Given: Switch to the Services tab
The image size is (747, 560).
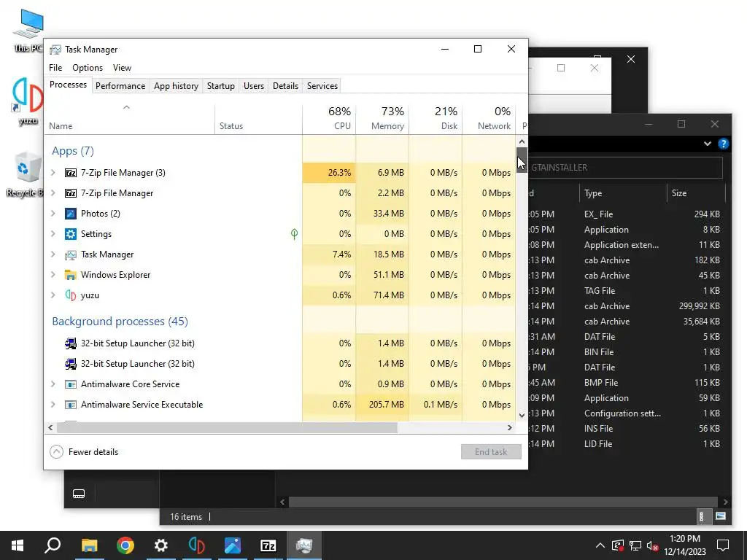Looking at the screenshot, I should 322,86.
